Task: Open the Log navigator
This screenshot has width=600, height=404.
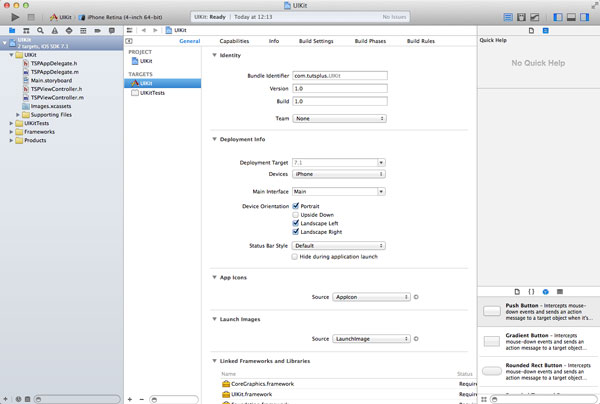Action: pos(112,31)
